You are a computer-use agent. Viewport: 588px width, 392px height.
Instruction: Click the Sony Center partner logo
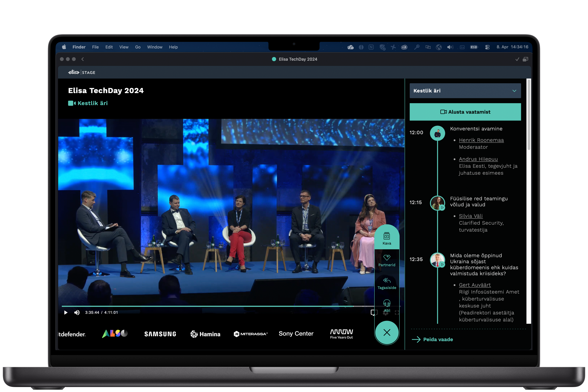click(x=296, y=333)
